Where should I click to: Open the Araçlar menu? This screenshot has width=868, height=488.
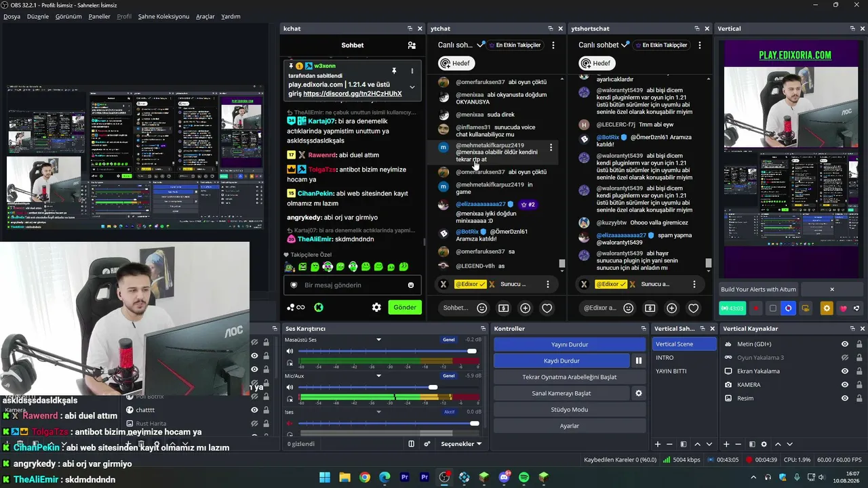tap(205, 16)
